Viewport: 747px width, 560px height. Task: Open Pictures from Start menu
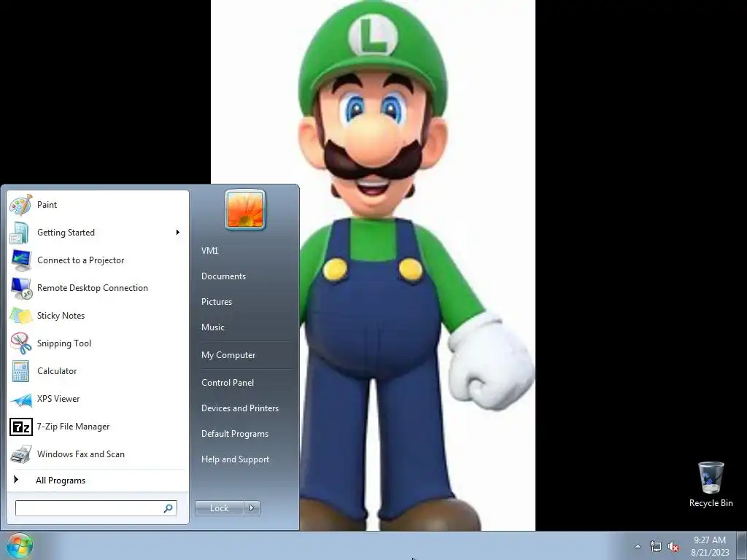tap(216, 302)
